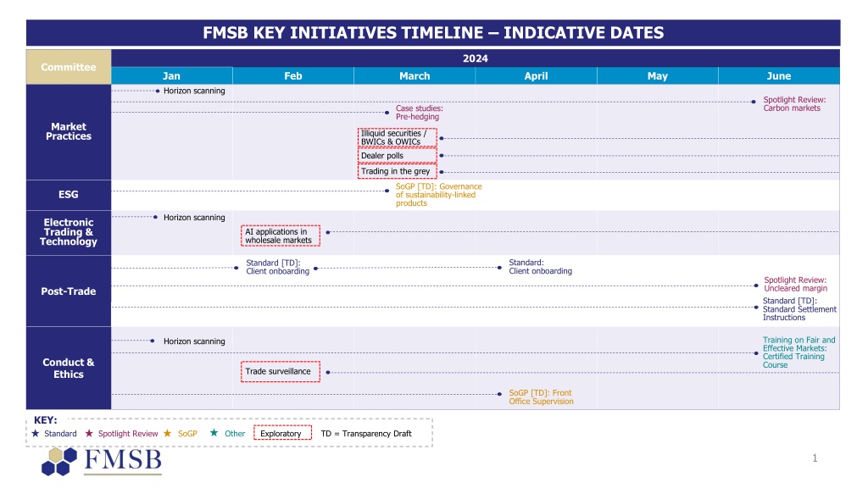
Task: Click the marker dot after the AI applications box
Action: (328, 232)
